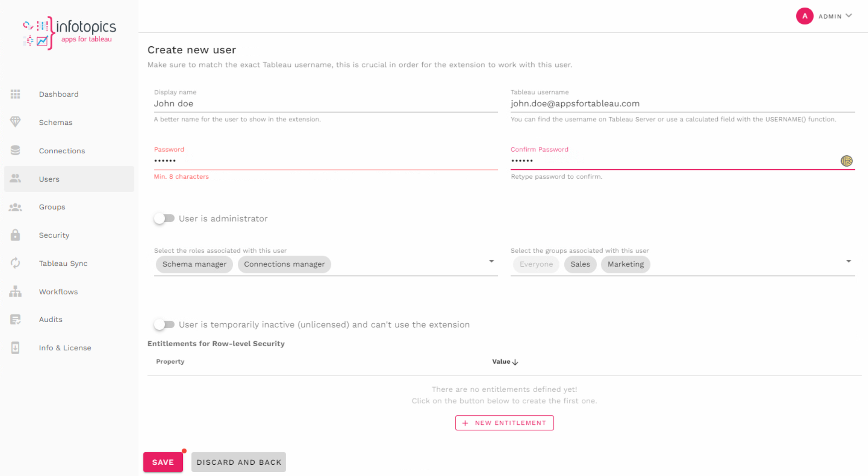868x476 pixels.
Task: Click the Tableau Sync refresh icon
Action: pyautogui.click(x=15, y=263)
